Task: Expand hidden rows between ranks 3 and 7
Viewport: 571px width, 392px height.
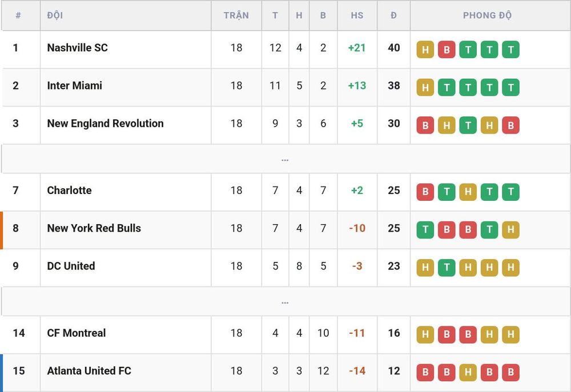Action: 285,159
